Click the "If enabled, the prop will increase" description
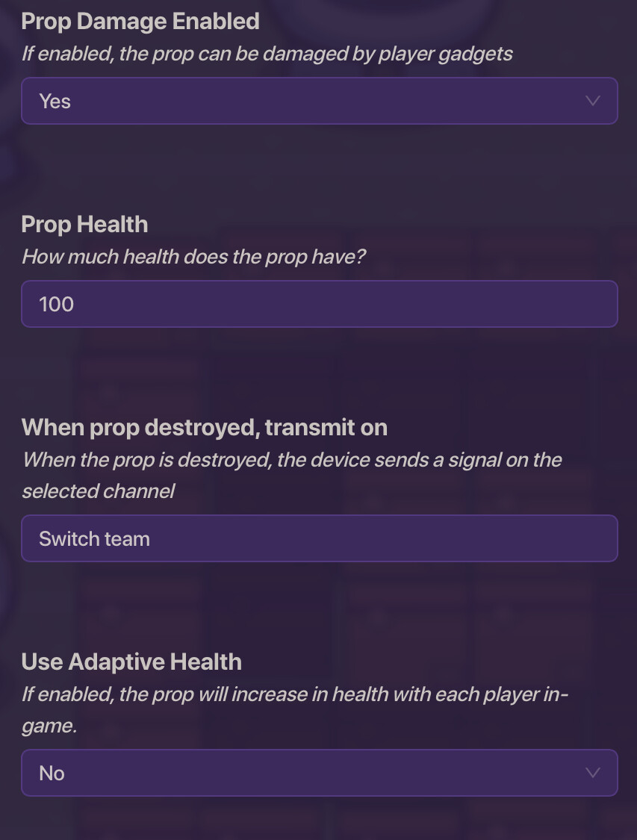Image resolution: width=637 pixels, height=840 pixels. (x=295, y=694)
